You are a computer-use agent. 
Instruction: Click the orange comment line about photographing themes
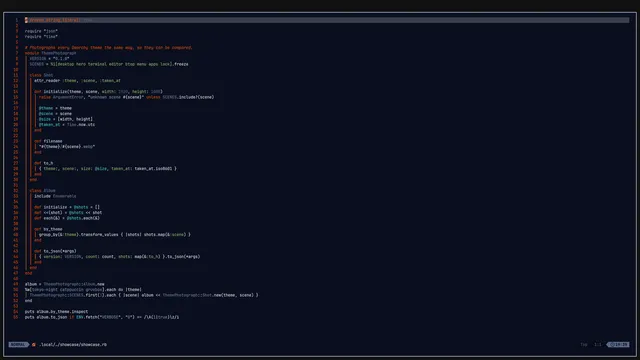point(109,47)
